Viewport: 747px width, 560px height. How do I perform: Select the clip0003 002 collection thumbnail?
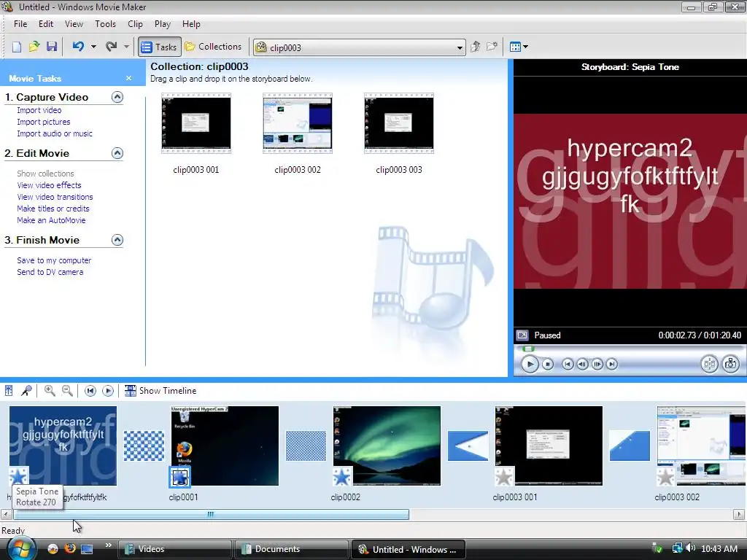click(298, 123)
